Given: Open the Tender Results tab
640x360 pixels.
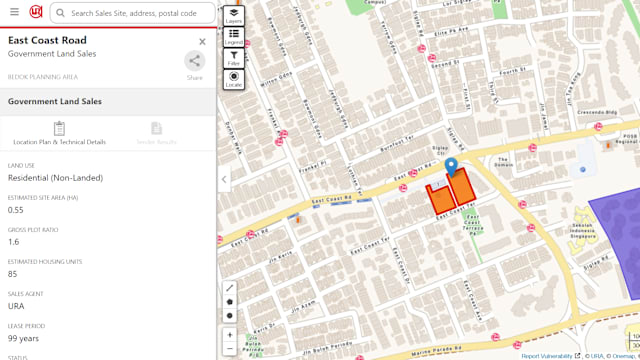Looking at the screenshot, I should (156, 133).
